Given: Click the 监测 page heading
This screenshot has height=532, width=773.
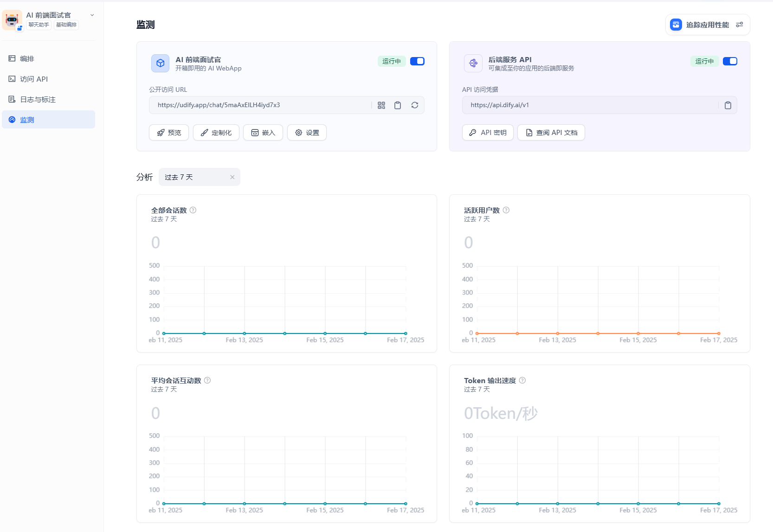Looking at the screenshot, I should point(145,25).
